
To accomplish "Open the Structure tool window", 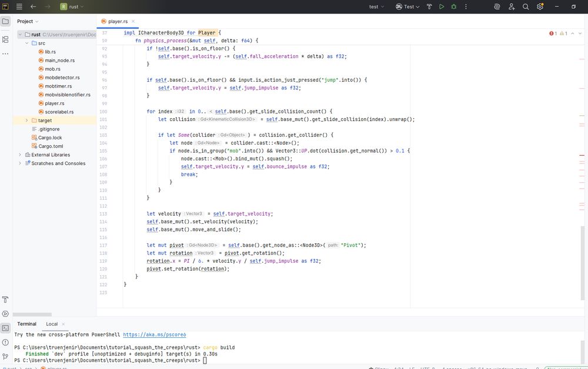I will (x=5, y=39).
